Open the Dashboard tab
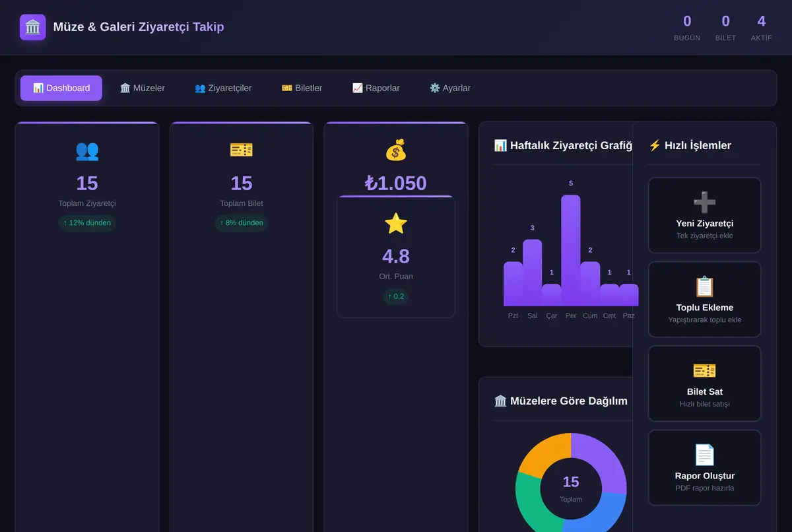Image resolution: width=792 pixels, height=532 pixels. pos(61,88)
